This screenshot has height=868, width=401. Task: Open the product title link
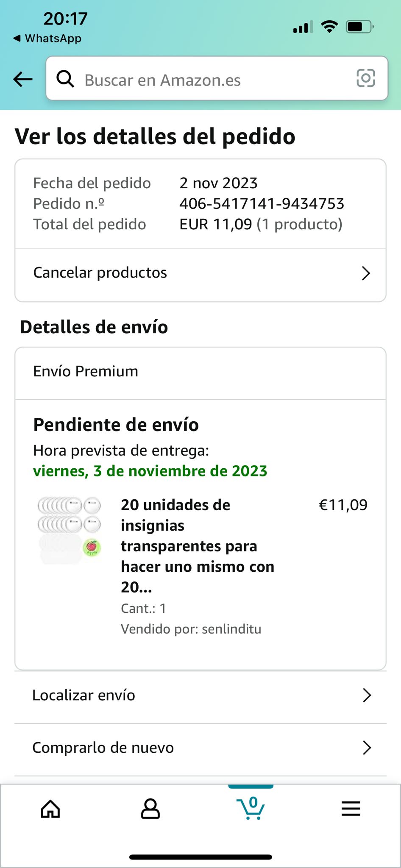point(197,546)
